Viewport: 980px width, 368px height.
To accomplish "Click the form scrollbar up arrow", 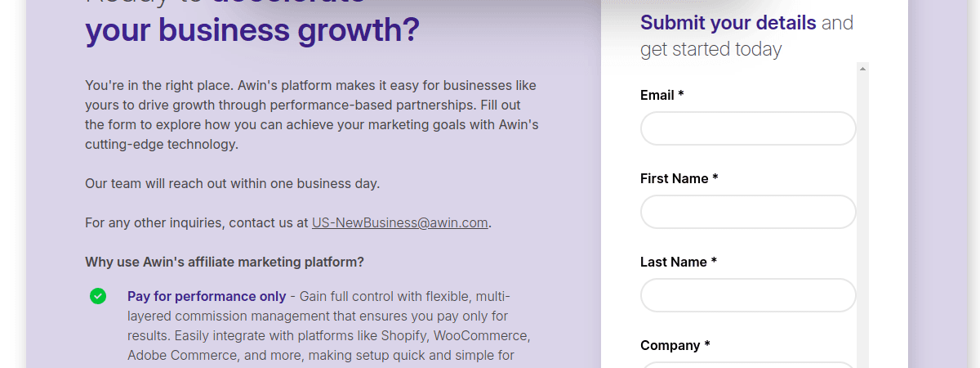I will coord(862,70).
